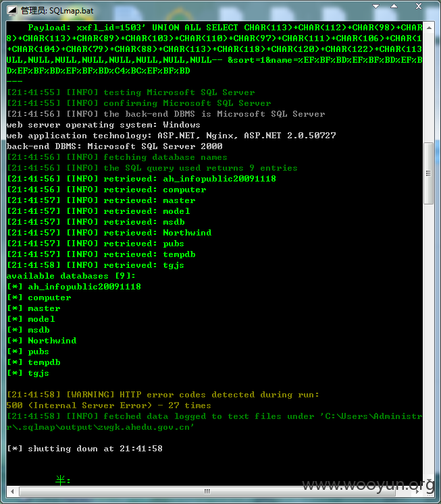The height and width of the screenshot is (504, 441).
Task: Click the console icon in the title bar
Action: coord(12,11)
